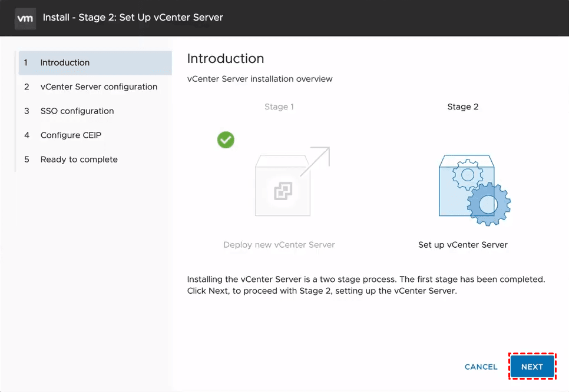
Task: Click the Introduction page heading
Action: 226,59
